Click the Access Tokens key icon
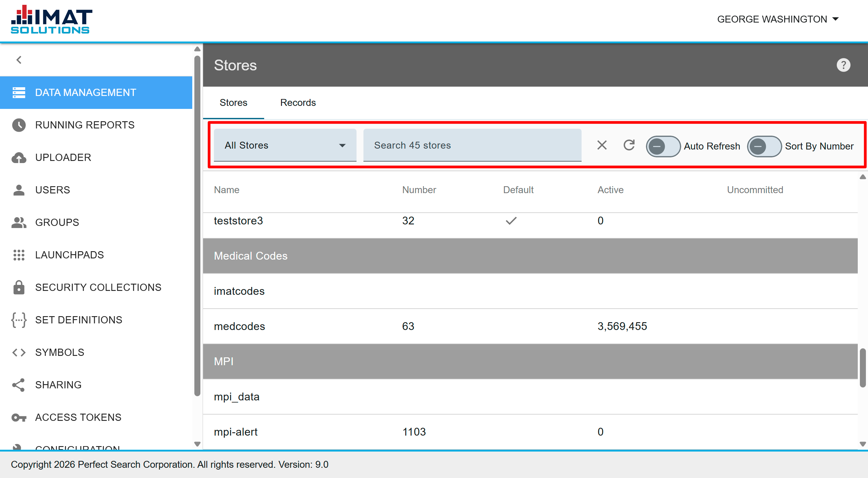868x478 pixels. pyautogui.click(x=19, y=417)
